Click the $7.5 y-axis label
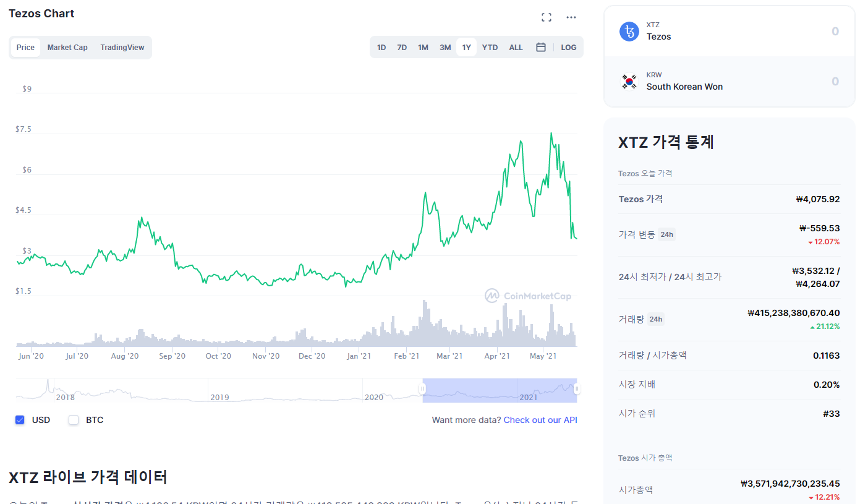This screenshot has height=504, width=868. point(23,129)
